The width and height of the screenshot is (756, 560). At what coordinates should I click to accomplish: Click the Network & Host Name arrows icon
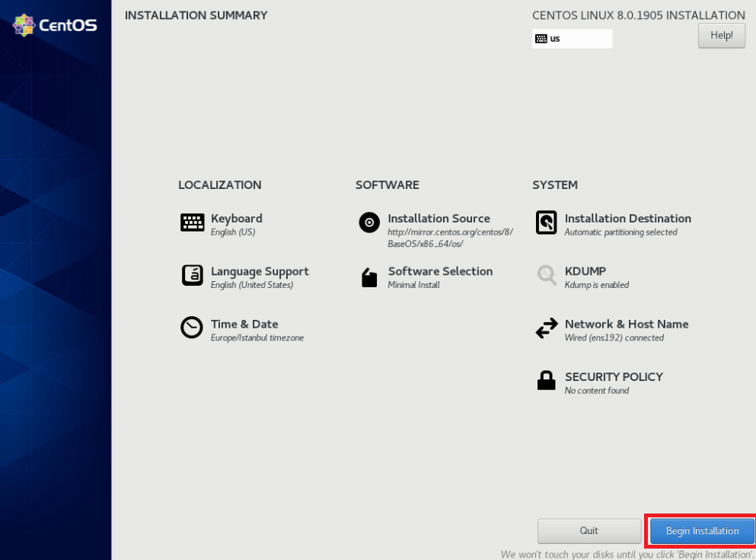click(547, 328)
